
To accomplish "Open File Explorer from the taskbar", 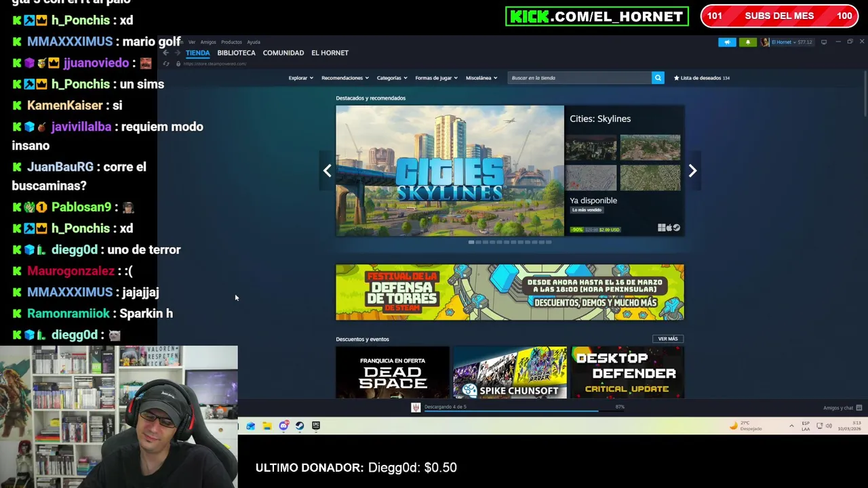I will pyautogui.click(x=267, y=426).
